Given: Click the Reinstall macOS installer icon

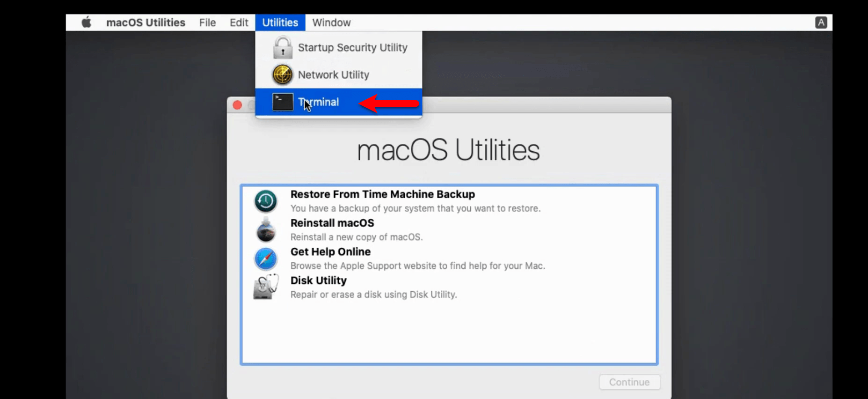Looking at the screenshot, I should pyautogui.click(x=265, y=229).
